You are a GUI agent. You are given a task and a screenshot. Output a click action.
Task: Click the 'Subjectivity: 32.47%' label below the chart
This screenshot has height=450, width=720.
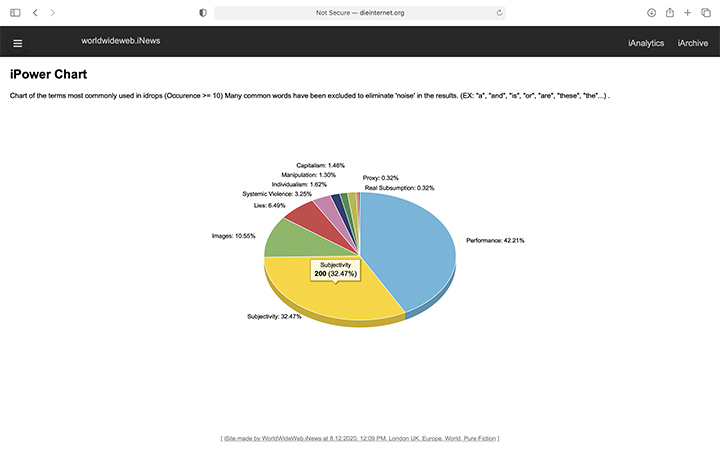click(x=274, y=316)
